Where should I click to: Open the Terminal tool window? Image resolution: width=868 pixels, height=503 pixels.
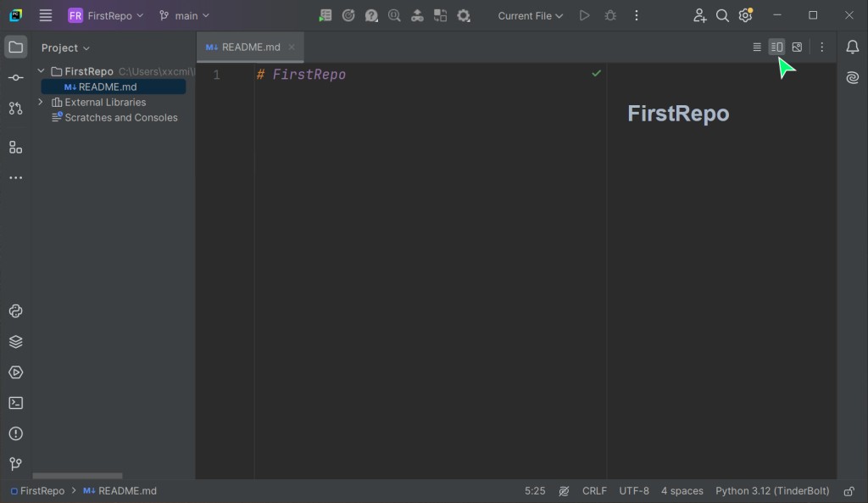point(15,403)
